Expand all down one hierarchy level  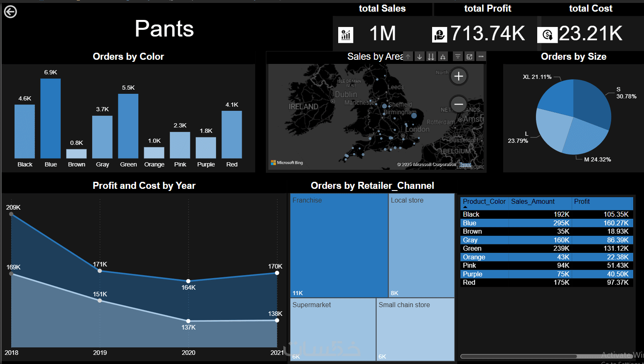[443, 56]
